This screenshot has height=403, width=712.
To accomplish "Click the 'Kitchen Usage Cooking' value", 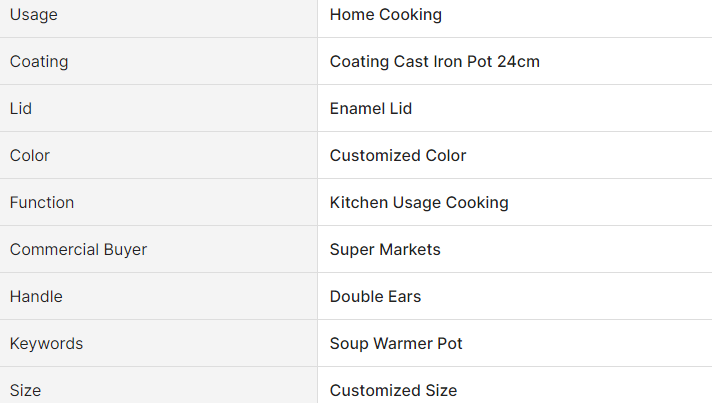I will 418,202.
